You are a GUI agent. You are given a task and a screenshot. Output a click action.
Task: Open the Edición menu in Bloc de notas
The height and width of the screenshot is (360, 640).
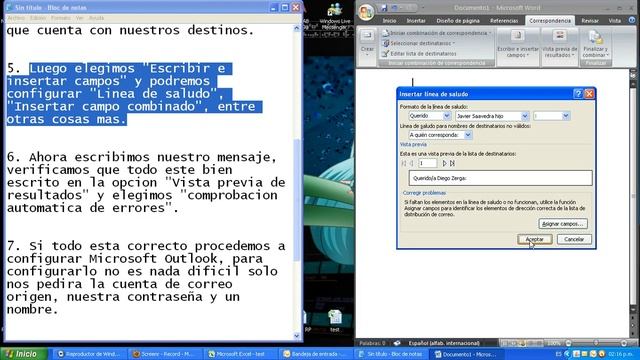pyautogui.click(x=38, y=18)
